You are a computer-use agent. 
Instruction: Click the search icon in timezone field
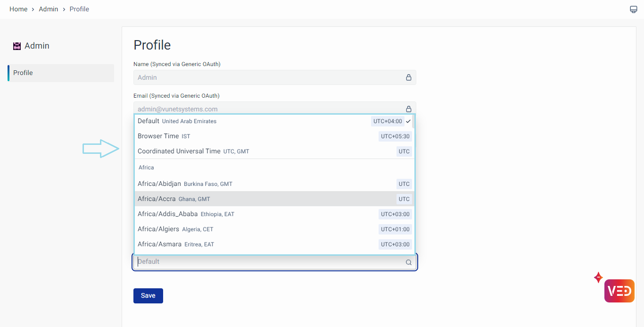(x=409, y=262)
